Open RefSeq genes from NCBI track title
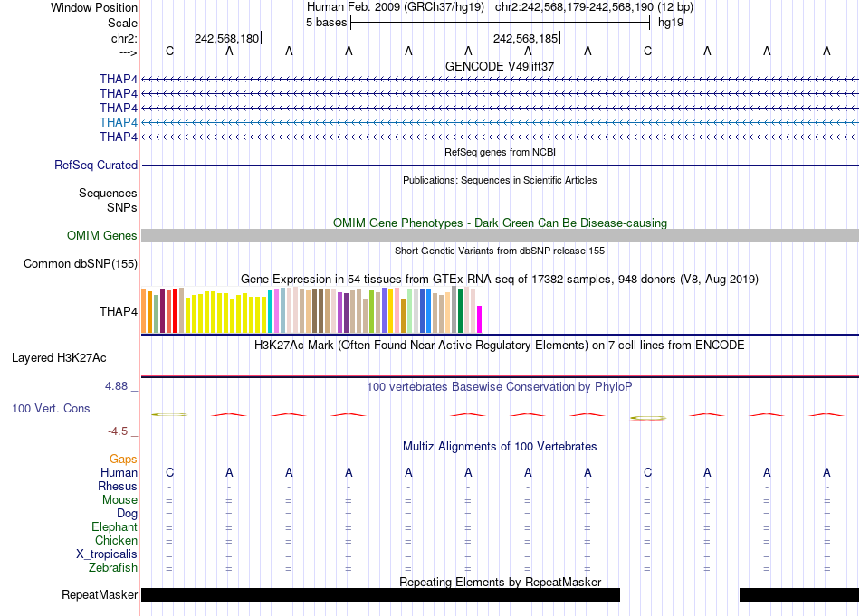Screen dimensions: 860x616 [500, 152]
